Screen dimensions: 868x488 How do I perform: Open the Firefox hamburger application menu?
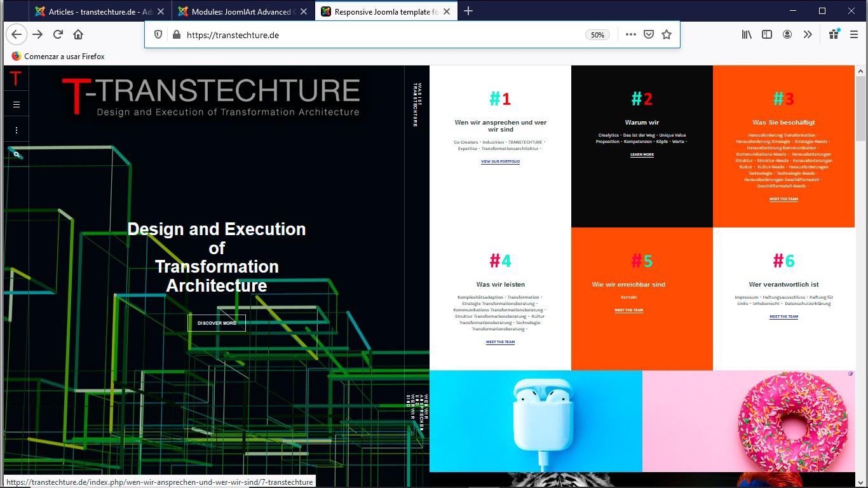click(x=854, y=35)
